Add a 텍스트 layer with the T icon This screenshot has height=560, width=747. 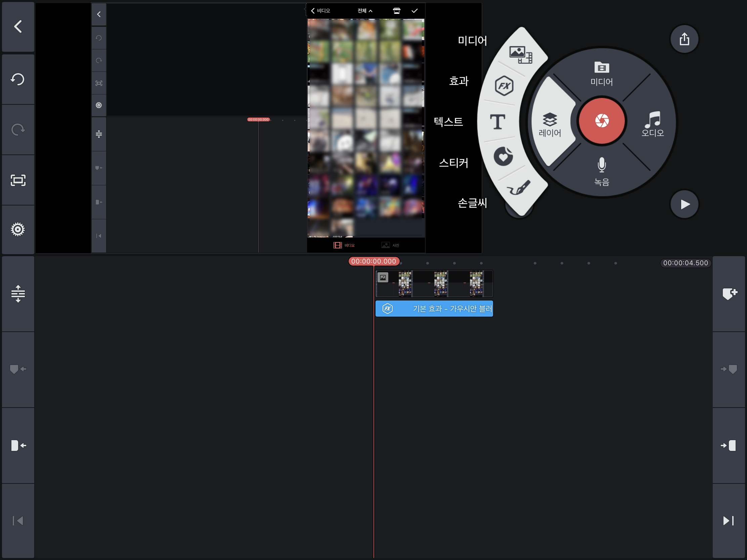[497, 122]
